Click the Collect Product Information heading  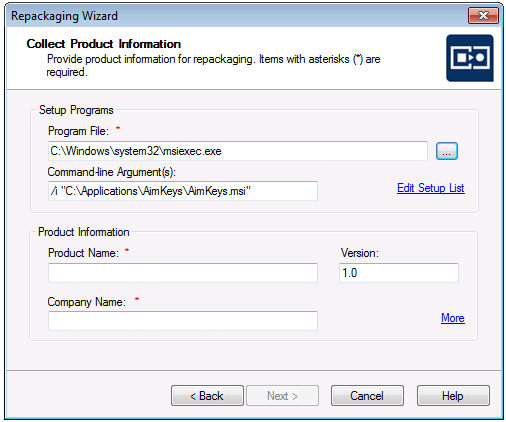click(x=104, y=44)
